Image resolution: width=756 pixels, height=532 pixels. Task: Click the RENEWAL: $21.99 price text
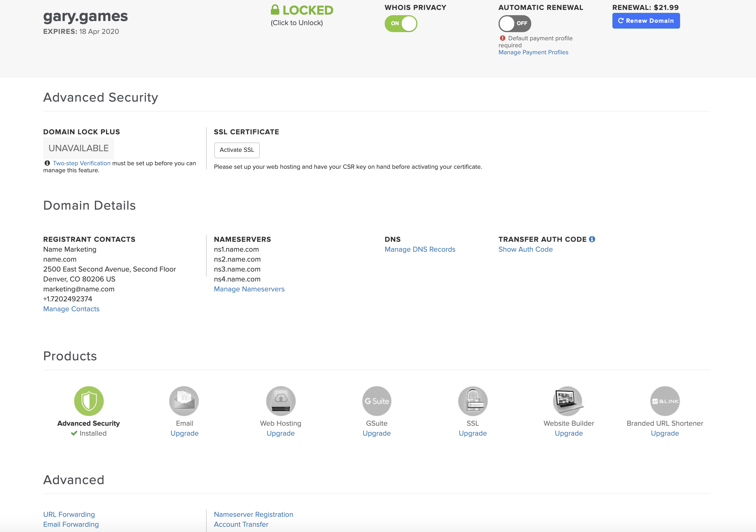[x=645, y=7]
